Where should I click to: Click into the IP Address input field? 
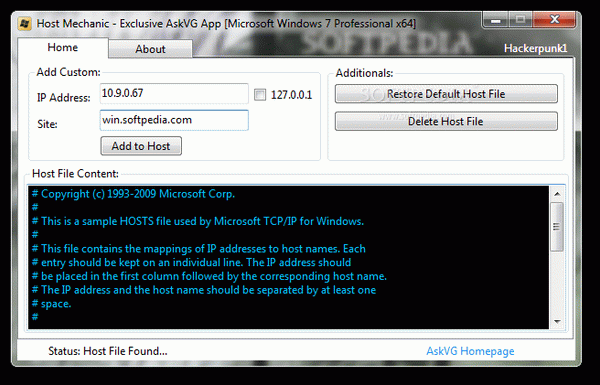coord(174,93)
